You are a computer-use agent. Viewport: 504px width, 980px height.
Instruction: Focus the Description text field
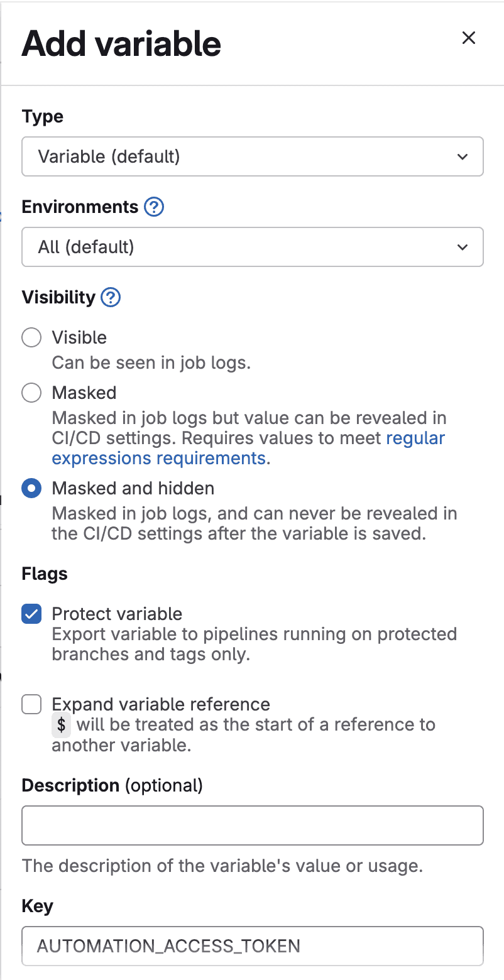pos(252,825)
